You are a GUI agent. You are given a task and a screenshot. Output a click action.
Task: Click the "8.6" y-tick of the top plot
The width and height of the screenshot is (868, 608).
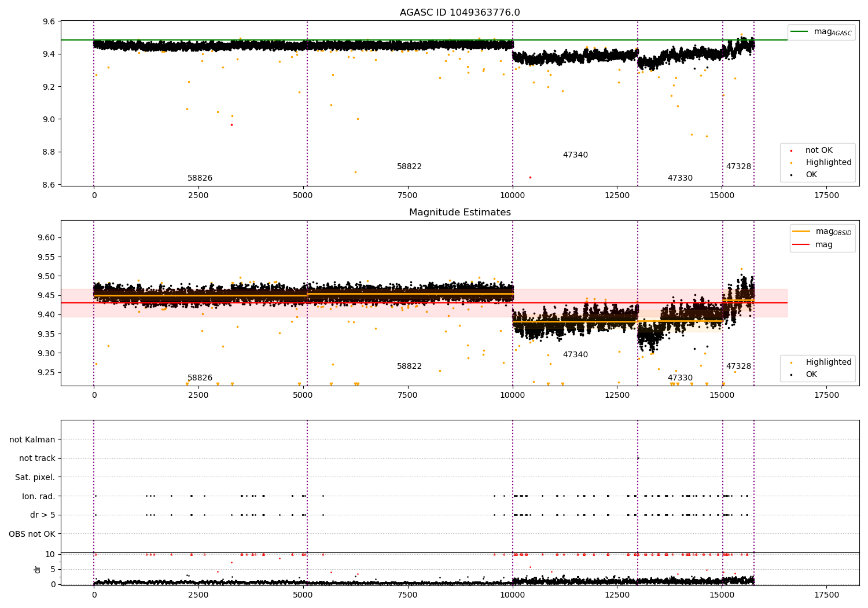coord(49,185)
